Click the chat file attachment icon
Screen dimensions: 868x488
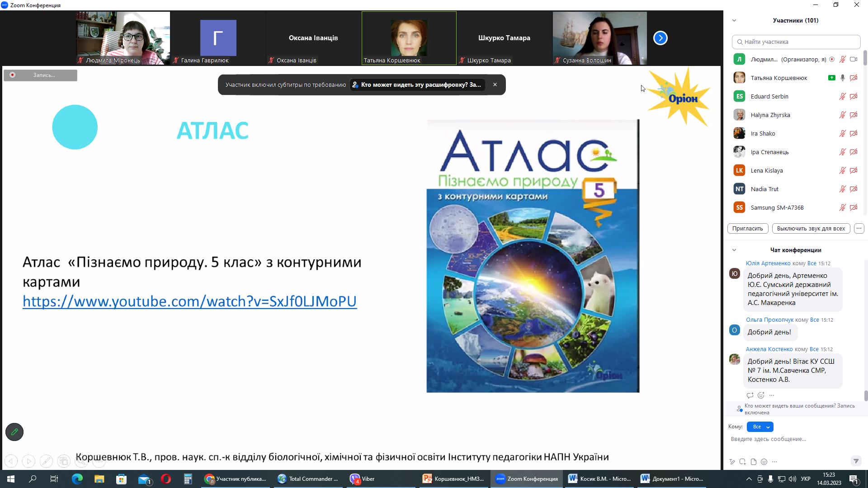coord(753,462)
